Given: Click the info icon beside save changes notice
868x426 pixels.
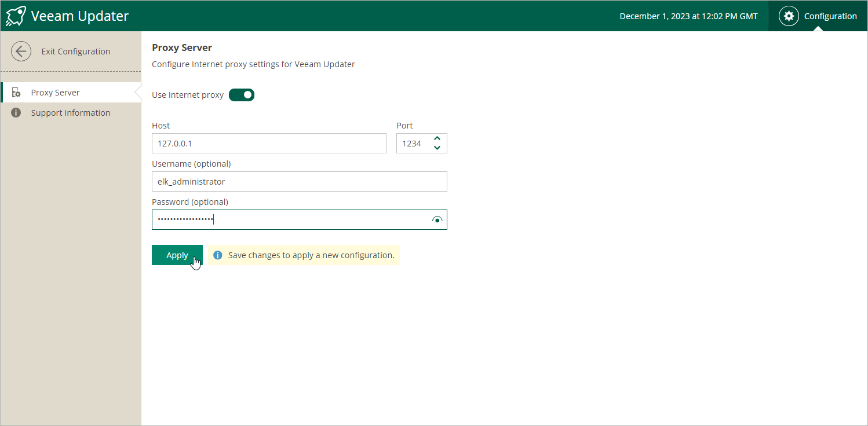Looking at the screenshot, I should coord(218,255).
